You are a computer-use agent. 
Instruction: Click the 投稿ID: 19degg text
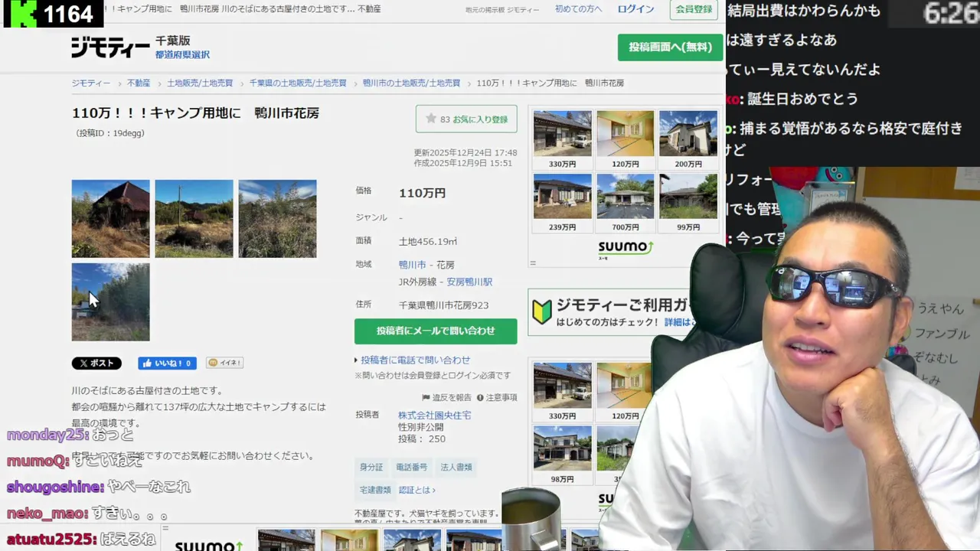(x=110, y=133)
